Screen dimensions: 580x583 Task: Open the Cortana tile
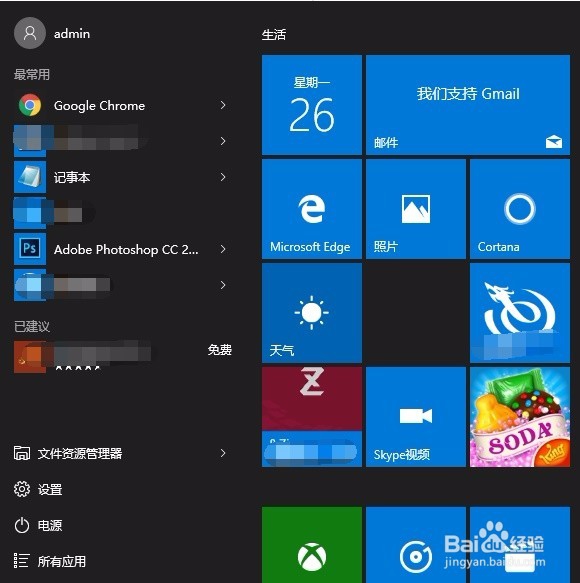pos(520,209)
